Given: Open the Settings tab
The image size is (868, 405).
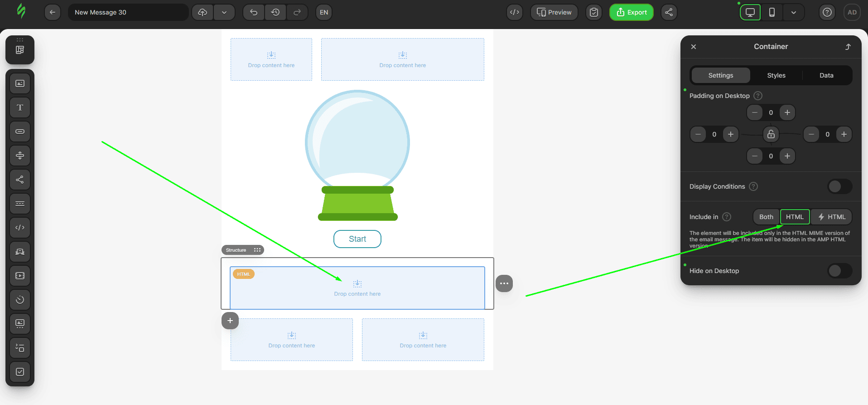Looking at the screenshot, I should click(x=721, y=75).
